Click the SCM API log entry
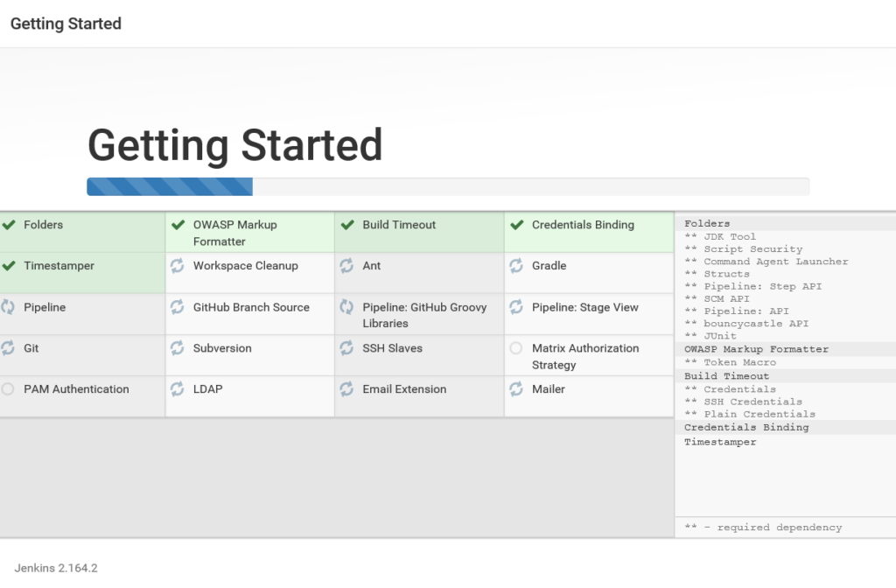Screen dimensions: 896x588 tap(726, 299)
